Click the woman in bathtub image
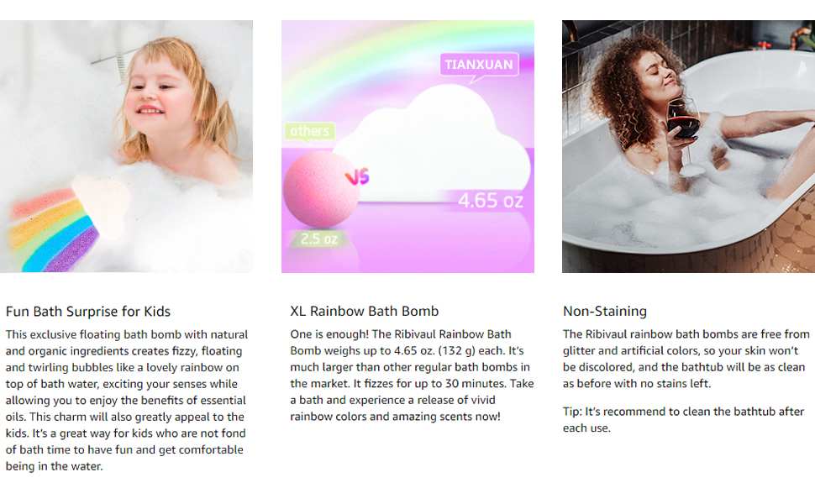Screen dimensions: 815x504 688,146
